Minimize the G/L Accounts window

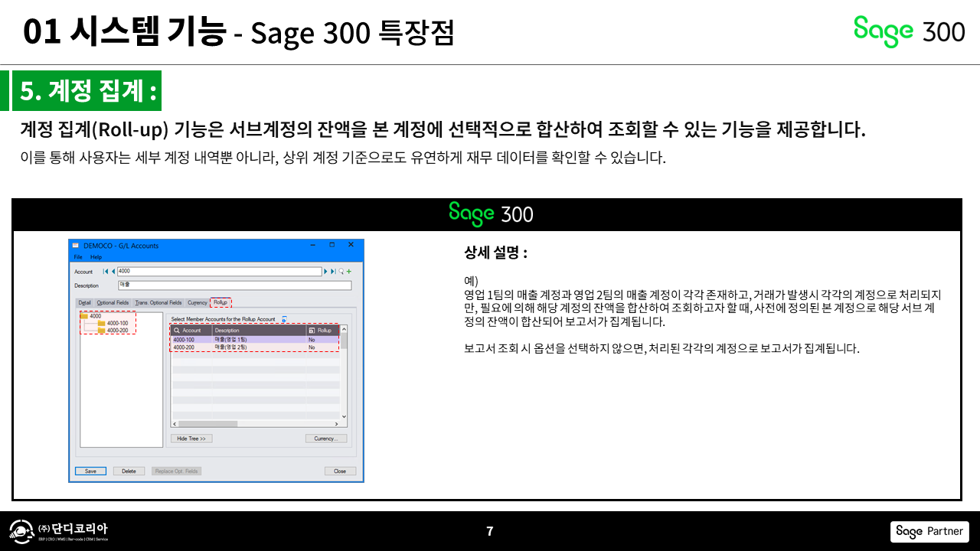[313, 245]
